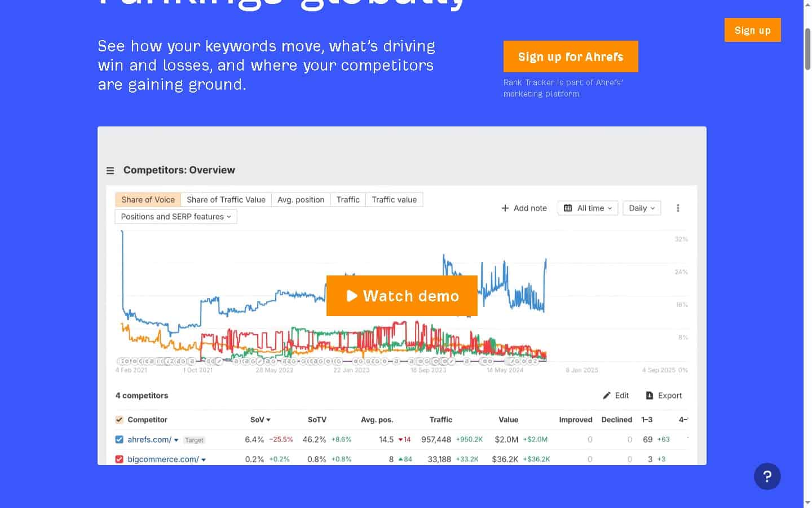Screen dimensions: 812x508
Task: Open the hamburger menu beside Competitors: Overview
Action: click(x=111, y=170)
